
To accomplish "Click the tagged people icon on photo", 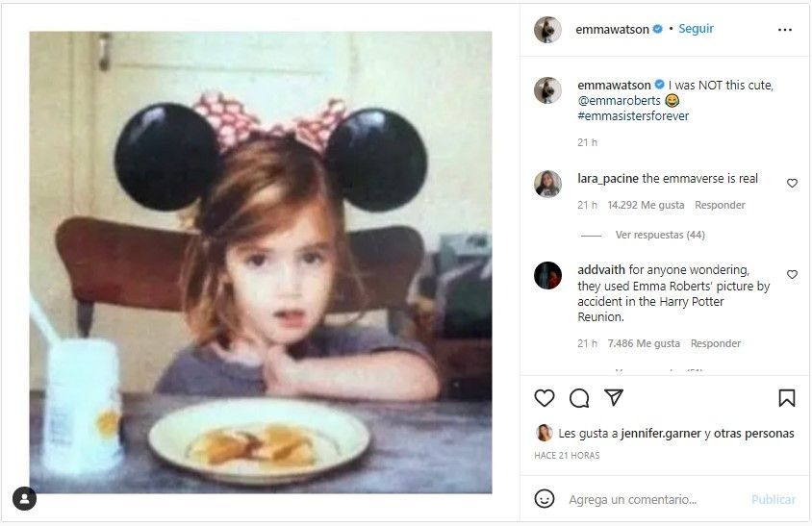I will pyautogui.click(x=24, y=498).
